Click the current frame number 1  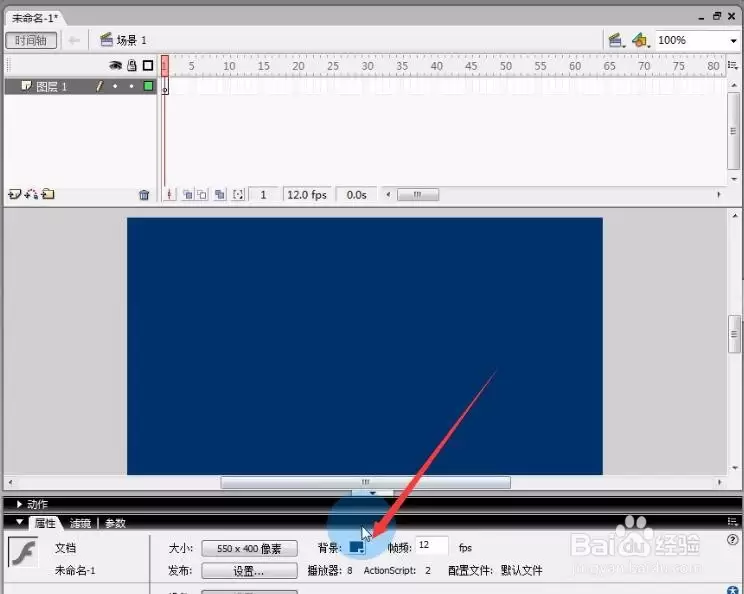click(263, 195)
